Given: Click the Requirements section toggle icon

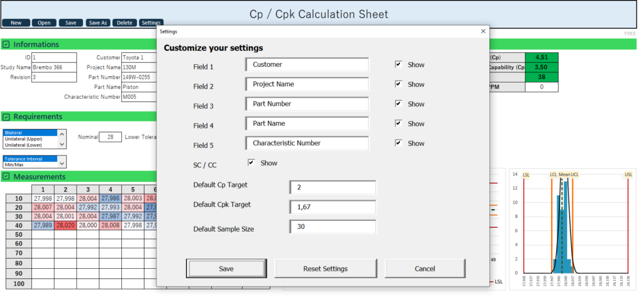Looking at the screenshot, I should (6, 116).
